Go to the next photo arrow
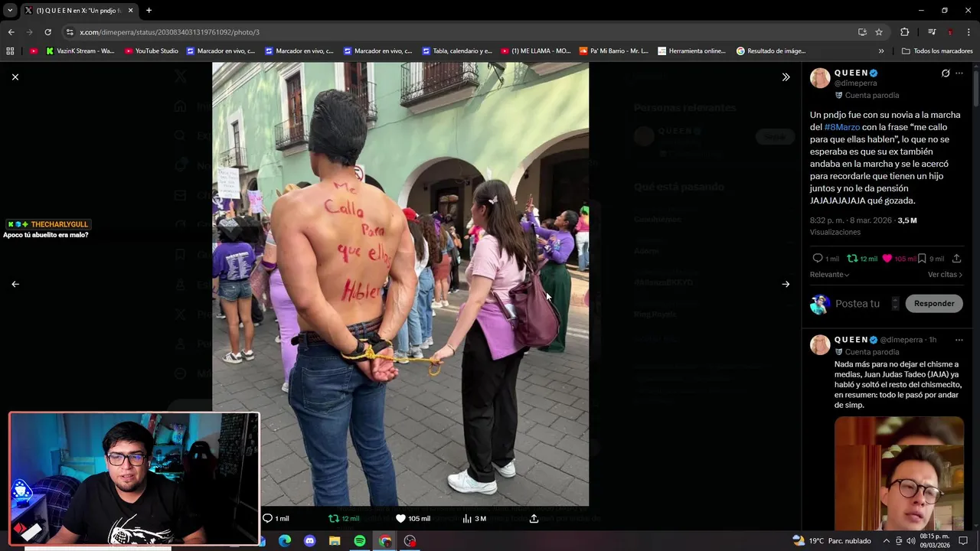The width and height of the screenshot is (980, 551). coord(786,284)
